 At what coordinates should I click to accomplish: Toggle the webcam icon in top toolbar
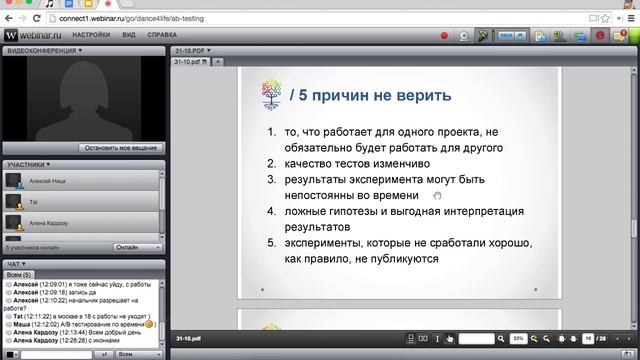464,36
